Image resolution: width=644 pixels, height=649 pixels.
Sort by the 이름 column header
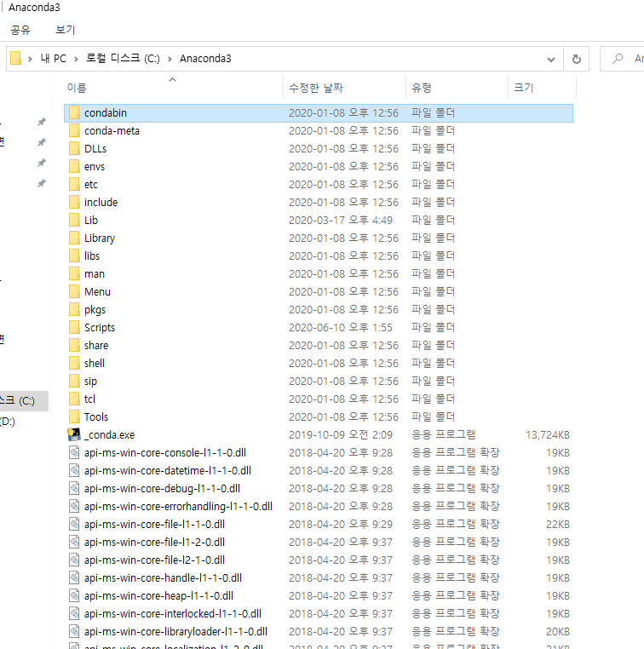point(77,88)
